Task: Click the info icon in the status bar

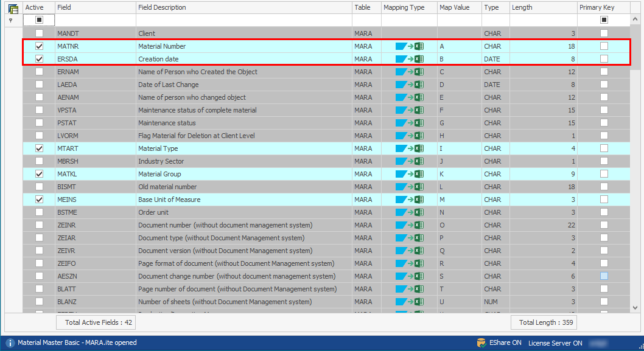Action: point(10,343)
